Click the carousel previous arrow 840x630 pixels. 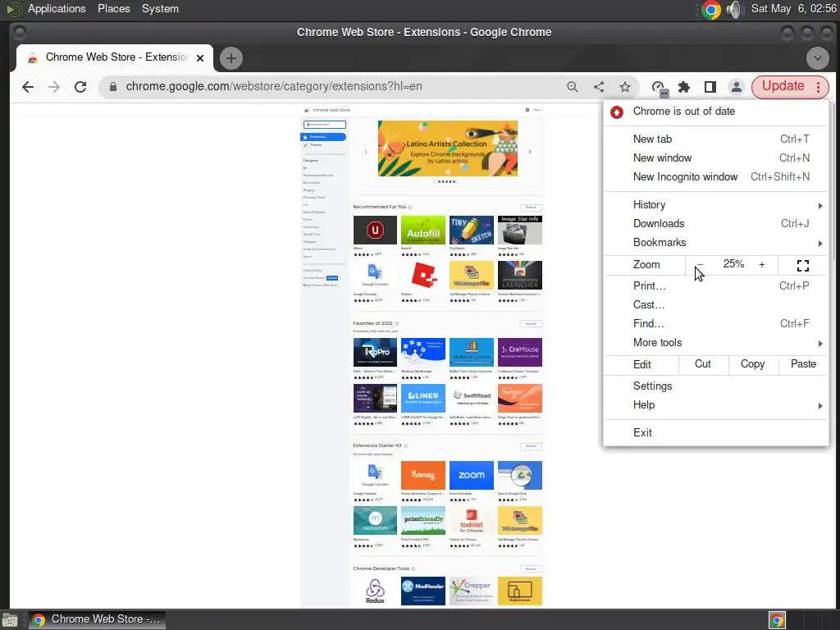366,152
